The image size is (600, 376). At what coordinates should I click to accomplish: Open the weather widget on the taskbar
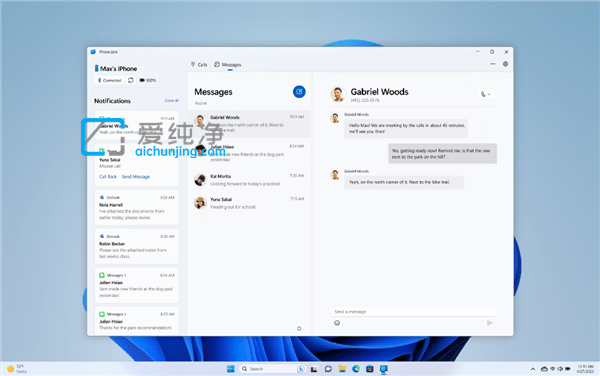click(x=17, y=369)
